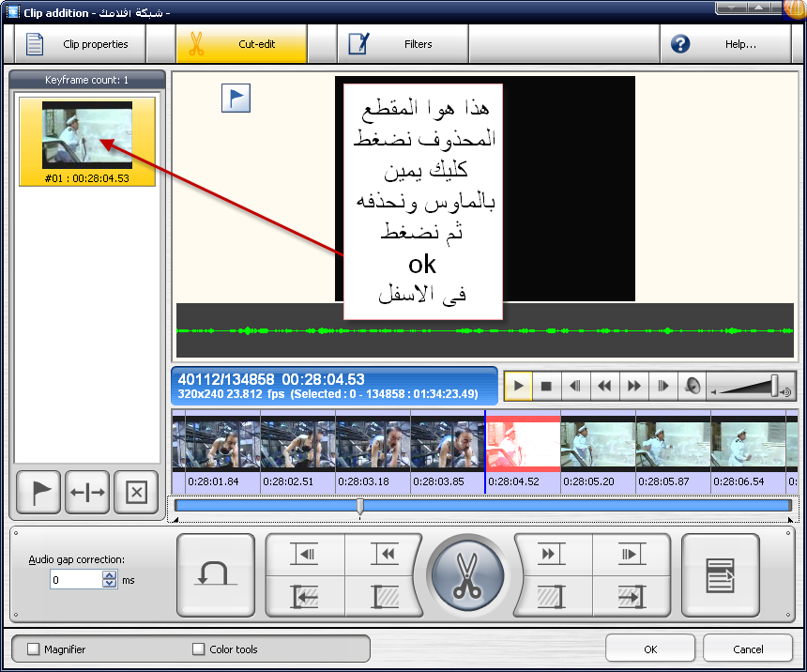Jump to next frame from the cut panel
Screen dimensions: 807x672
(x=631, y=555)
